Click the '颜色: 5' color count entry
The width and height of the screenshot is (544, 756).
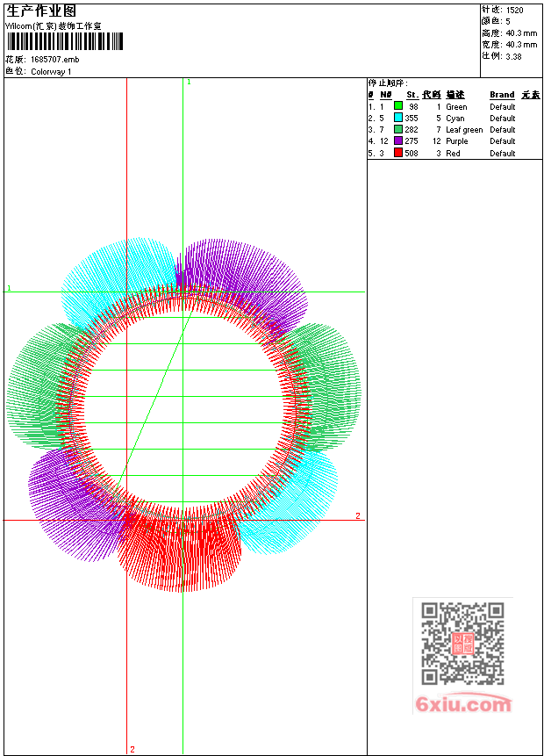click(496, 22)
